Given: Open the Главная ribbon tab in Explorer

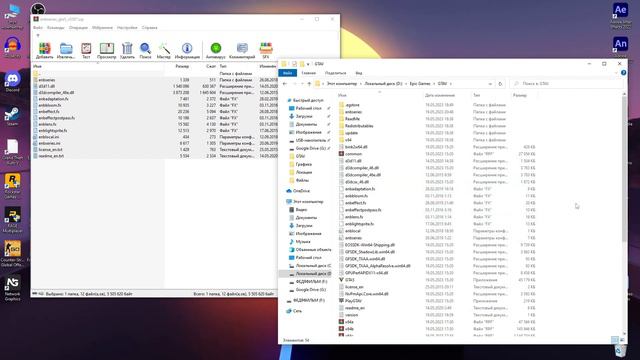Looking at the screenshot, I should pyautogui.click(x=309, y=73).
